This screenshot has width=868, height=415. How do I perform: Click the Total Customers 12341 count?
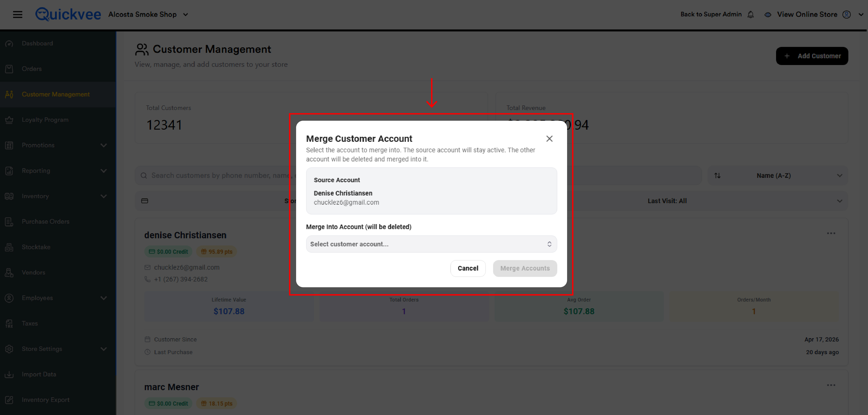164,125
